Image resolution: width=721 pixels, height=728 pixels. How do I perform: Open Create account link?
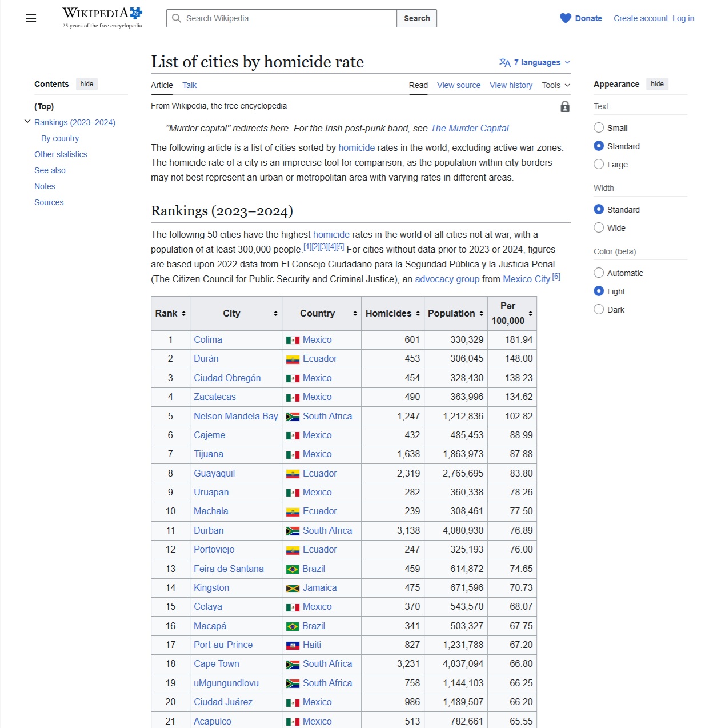(640, 18)
